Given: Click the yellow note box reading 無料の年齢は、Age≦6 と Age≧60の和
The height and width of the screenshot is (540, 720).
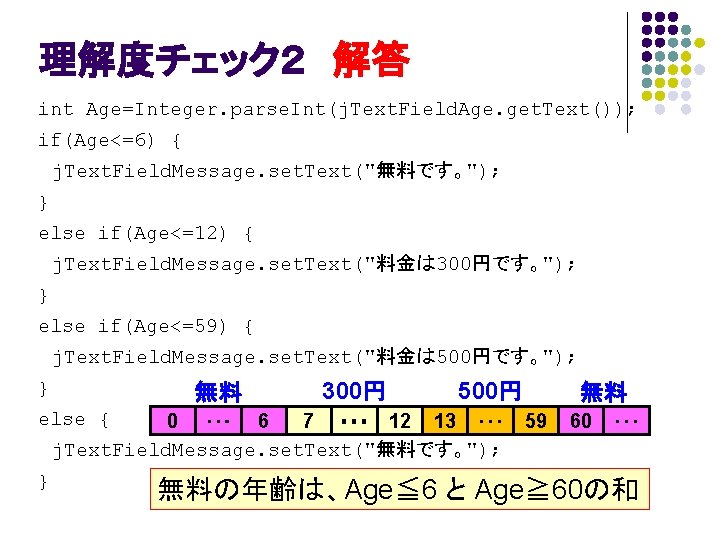Looking at the screenshot, I should 400,489.
